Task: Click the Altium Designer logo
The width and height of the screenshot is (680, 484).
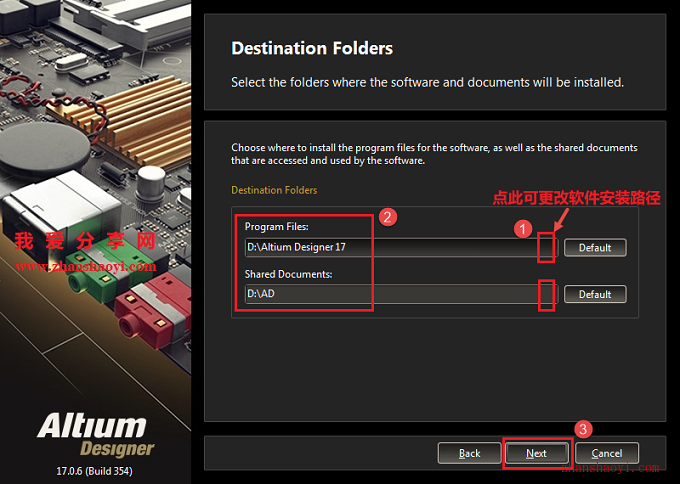Action: pyautogui.click(x=95, y=435)
